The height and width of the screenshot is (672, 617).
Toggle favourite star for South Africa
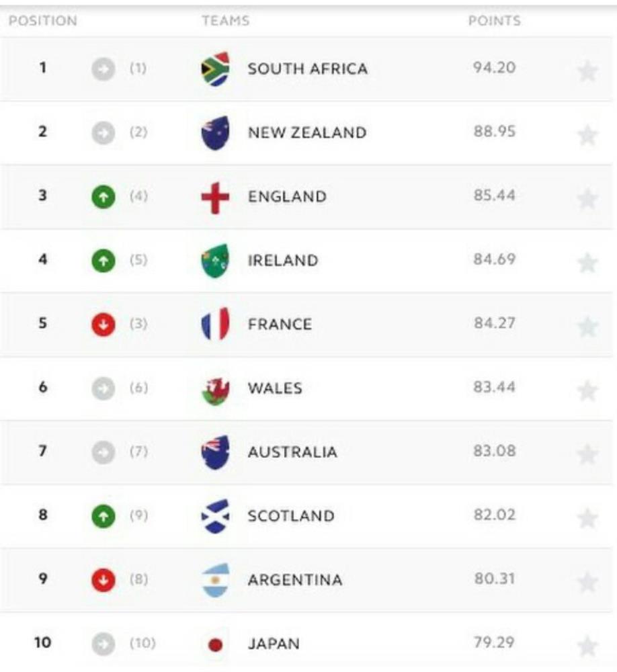coord(587,71)
